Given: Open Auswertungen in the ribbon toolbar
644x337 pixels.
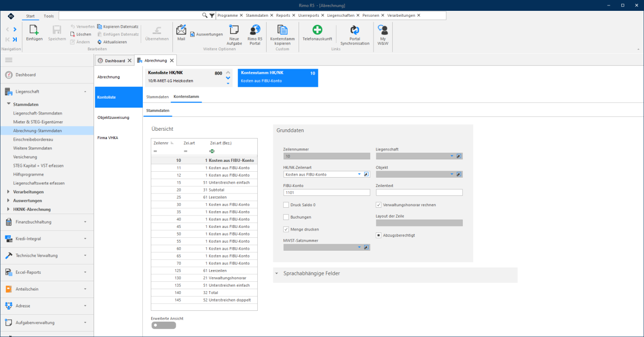Looking at the screenshot, I should pyautogui.click(x=206, y=34).
